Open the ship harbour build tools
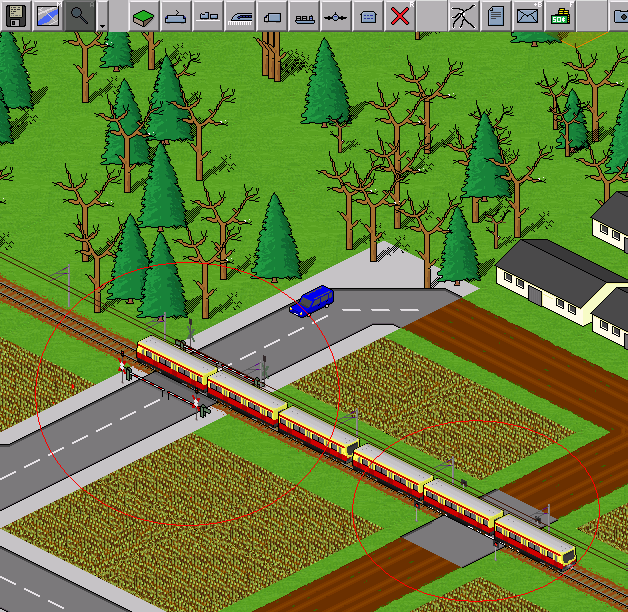628x612 pixels. [304, 15]
